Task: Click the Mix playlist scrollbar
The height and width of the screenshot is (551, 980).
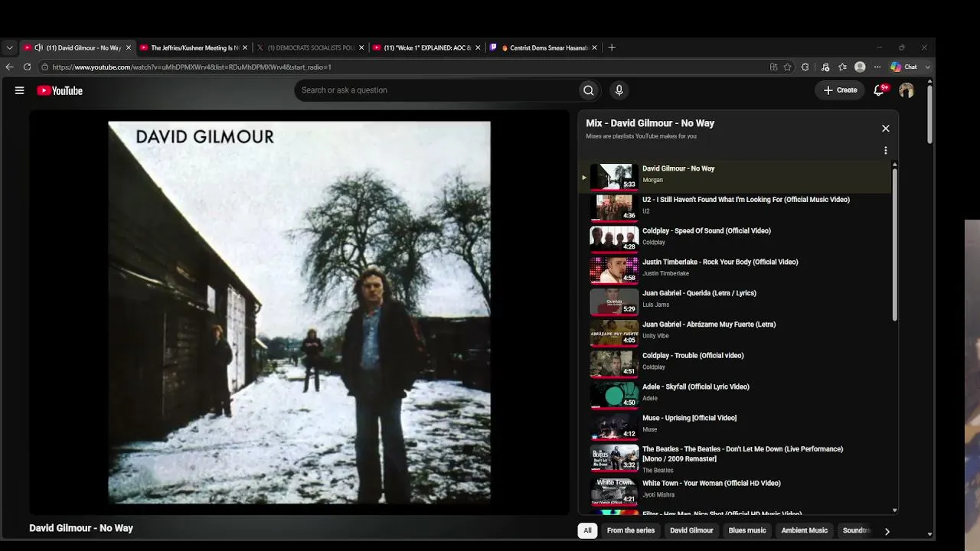Action: click(x=894, y=245)
